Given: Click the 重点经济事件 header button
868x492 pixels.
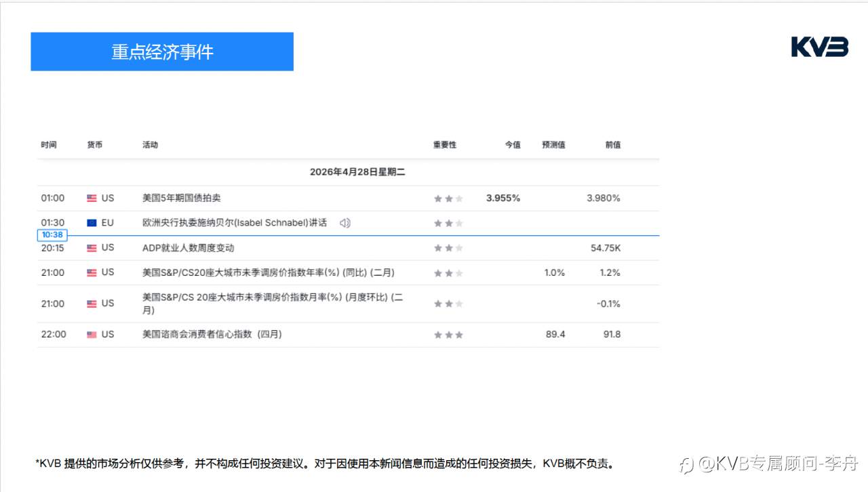Looking at the screenshot, I should [x=162, y=52].
